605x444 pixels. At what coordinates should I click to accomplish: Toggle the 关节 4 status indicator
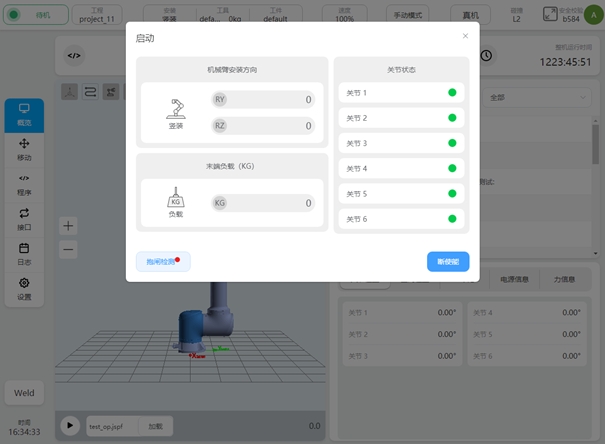click(452, 168)
